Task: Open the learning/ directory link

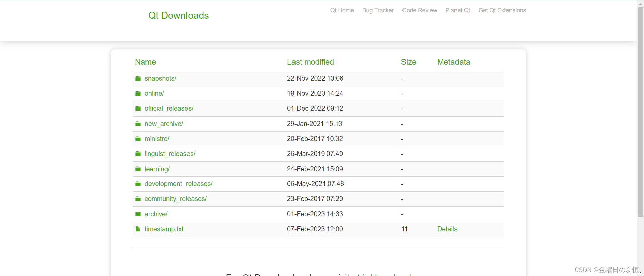Action: pos(157,169)
